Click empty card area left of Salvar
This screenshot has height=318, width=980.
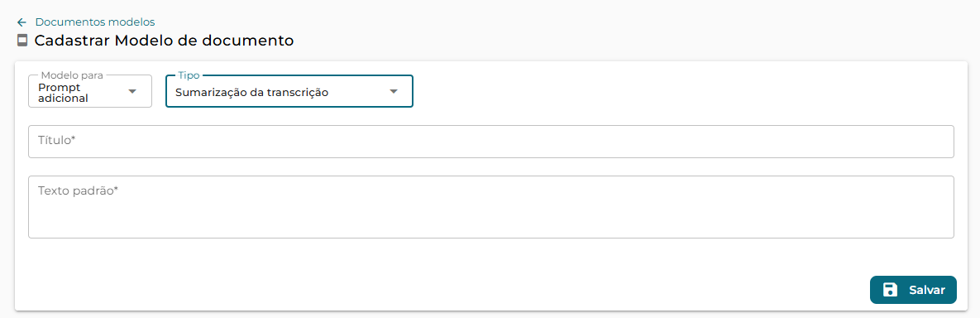[x=437, y=276]
